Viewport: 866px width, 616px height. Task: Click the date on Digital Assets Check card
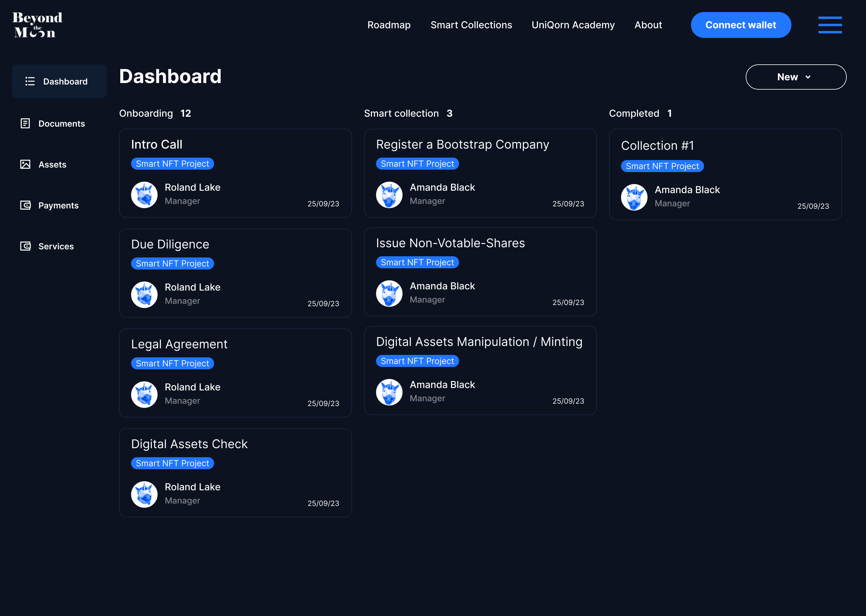323,503
